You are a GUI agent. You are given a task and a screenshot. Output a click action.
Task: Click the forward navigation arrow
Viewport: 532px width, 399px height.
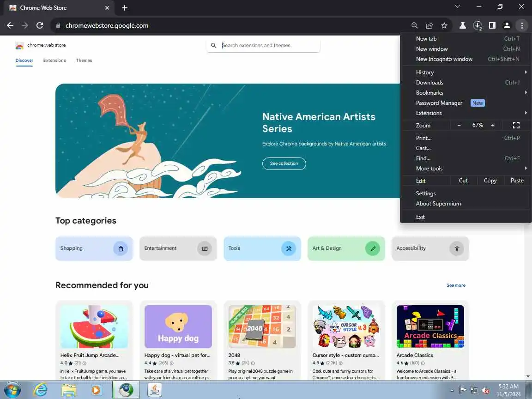25,25
